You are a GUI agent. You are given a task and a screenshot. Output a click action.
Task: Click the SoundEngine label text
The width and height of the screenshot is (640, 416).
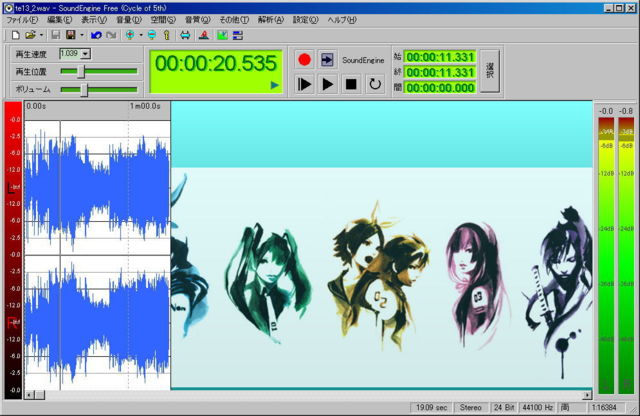click(363, 60)
